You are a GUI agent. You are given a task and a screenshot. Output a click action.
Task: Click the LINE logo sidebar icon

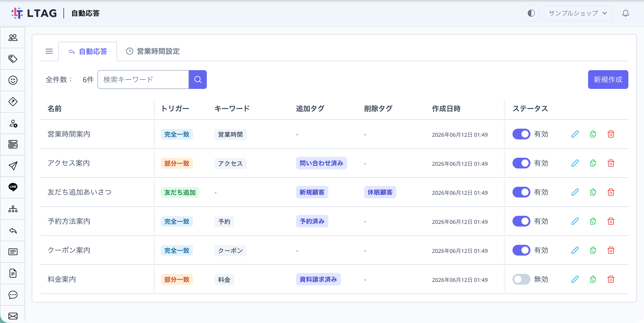(13, 187)
